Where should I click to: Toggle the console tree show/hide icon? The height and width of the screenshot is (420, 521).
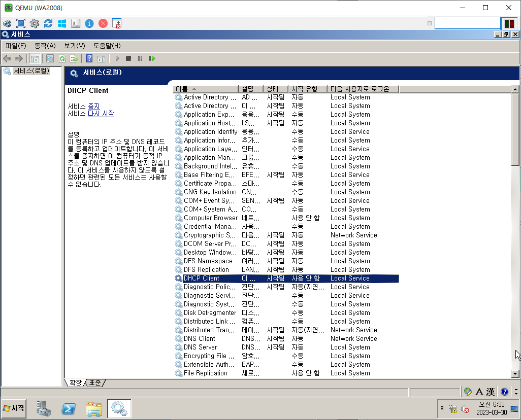(x=35, y=59)
